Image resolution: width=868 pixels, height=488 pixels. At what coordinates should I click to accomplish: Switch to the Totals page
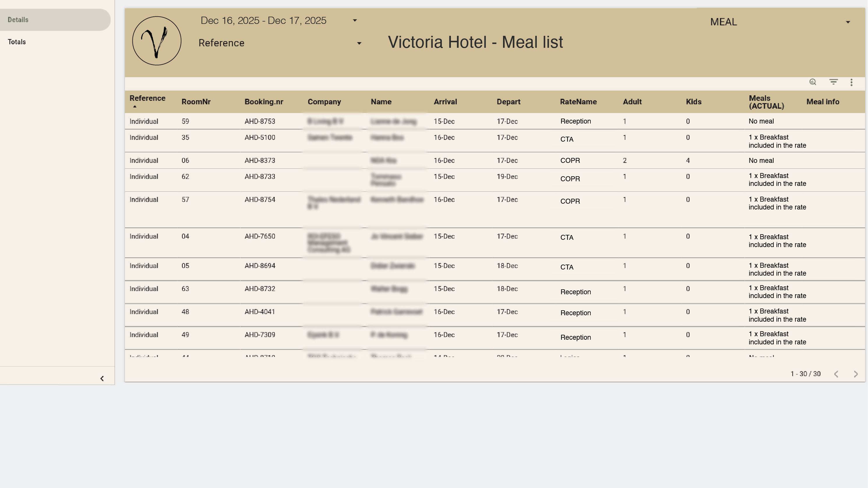(x=17, y=42)
